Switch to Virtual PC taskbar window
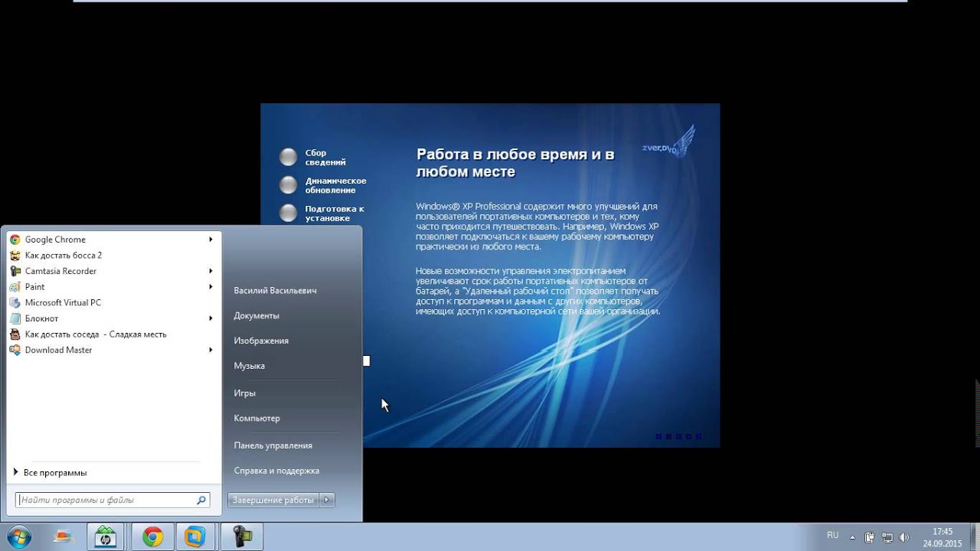 [196, 537]
